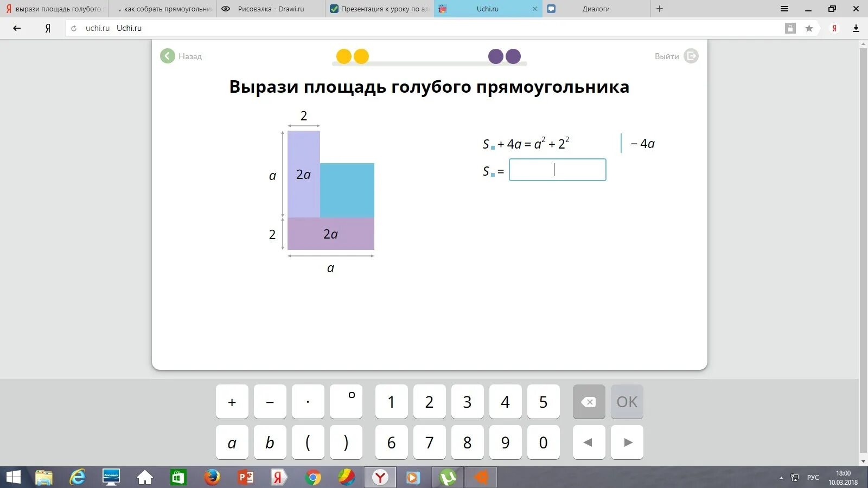Screen dimensions: 868x488
Task: Click the number 9 key
Action: (x=506, y=442)
